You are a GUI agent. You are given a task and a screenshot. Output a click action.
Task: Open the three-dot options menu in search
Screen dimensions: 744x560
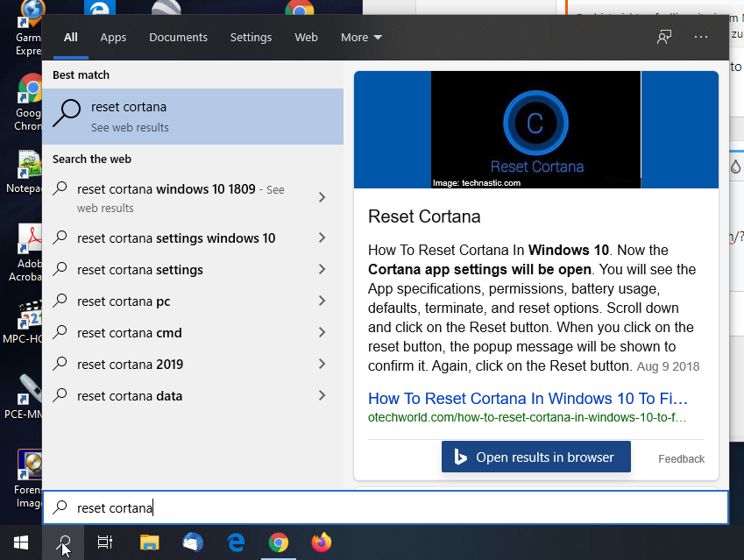point(701,37)
